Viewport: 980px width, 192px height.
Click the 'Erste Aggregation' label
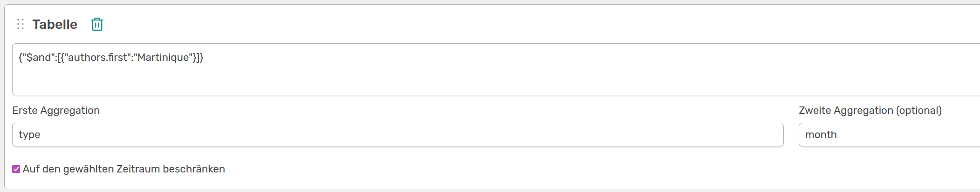click(56, 111)
